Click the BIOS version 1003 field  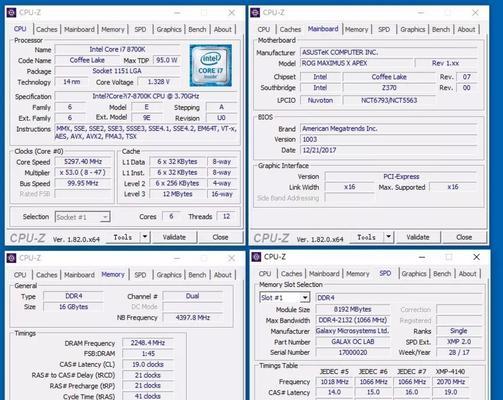click(x=389, y=139)
